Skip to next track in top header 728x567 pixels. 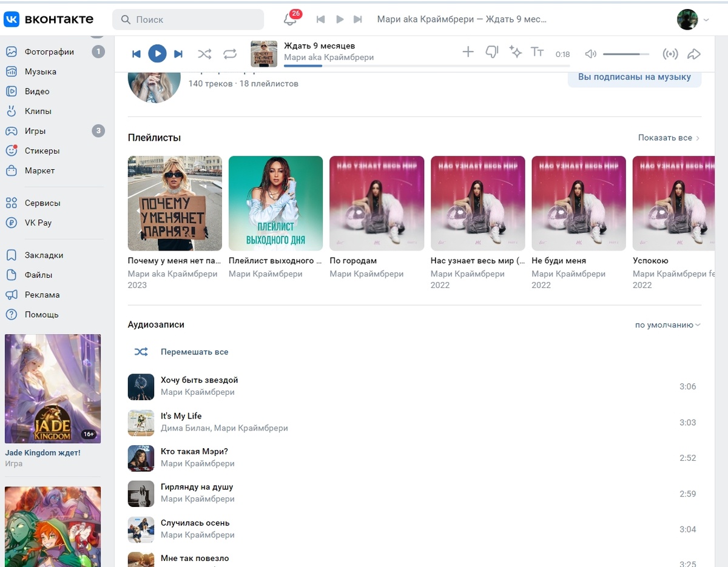point(358,19)
